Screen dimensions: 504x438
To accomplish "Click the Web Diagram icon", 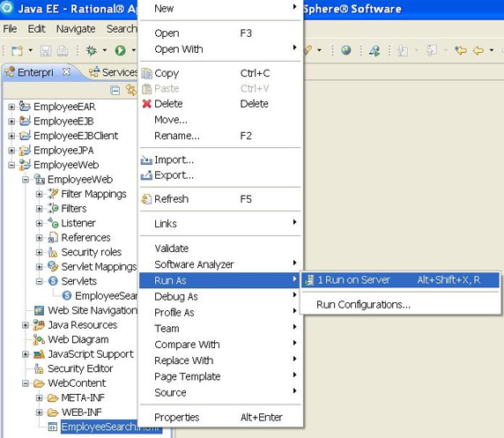I will (39, 339).
